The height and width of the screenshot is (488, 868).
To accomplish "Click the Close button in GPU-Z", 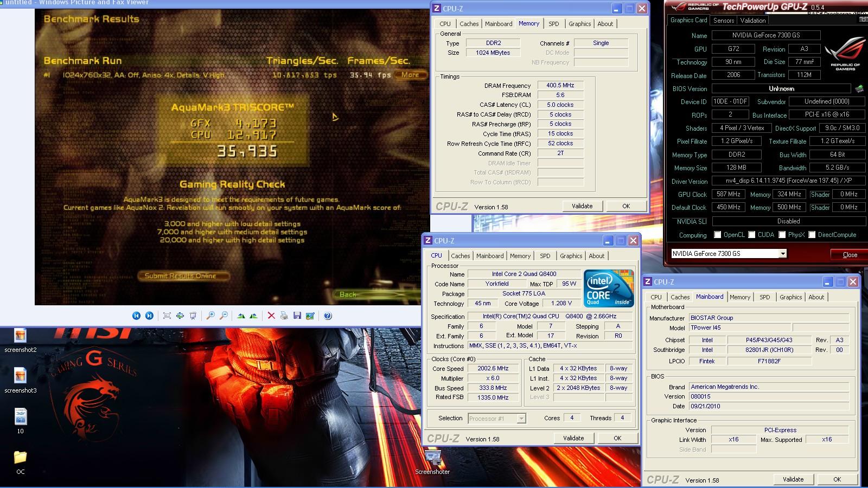I will pos(850,254).
